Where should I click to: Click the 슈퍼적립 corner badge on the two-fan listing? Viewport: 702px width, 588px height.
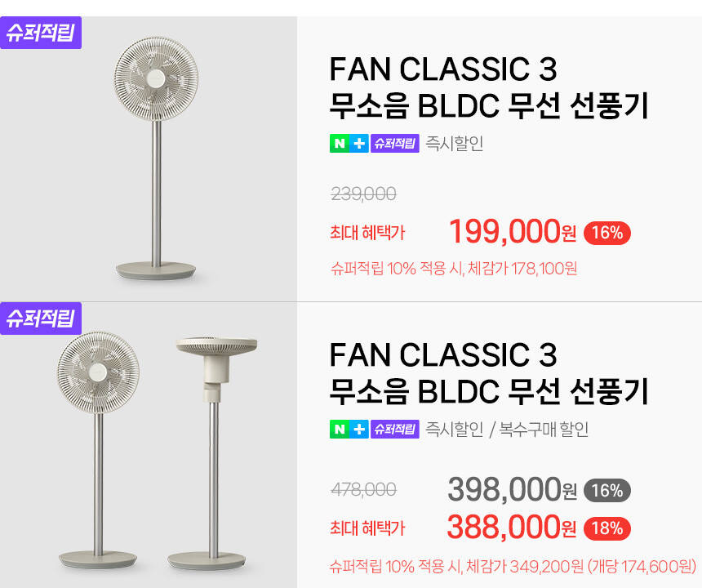(41, 318)
